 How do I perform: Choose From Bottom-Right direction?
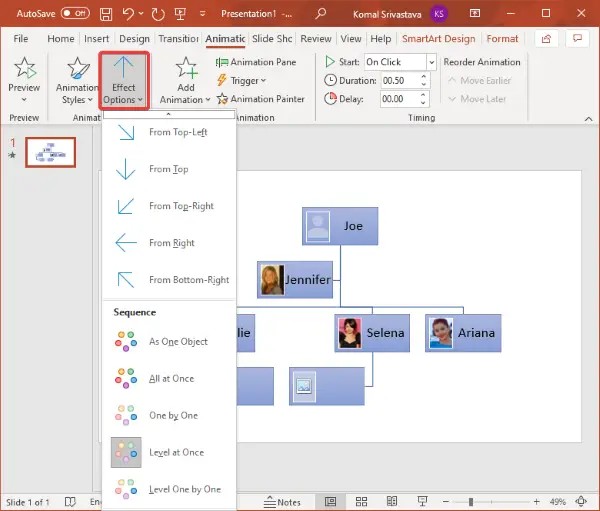point(169,280)
